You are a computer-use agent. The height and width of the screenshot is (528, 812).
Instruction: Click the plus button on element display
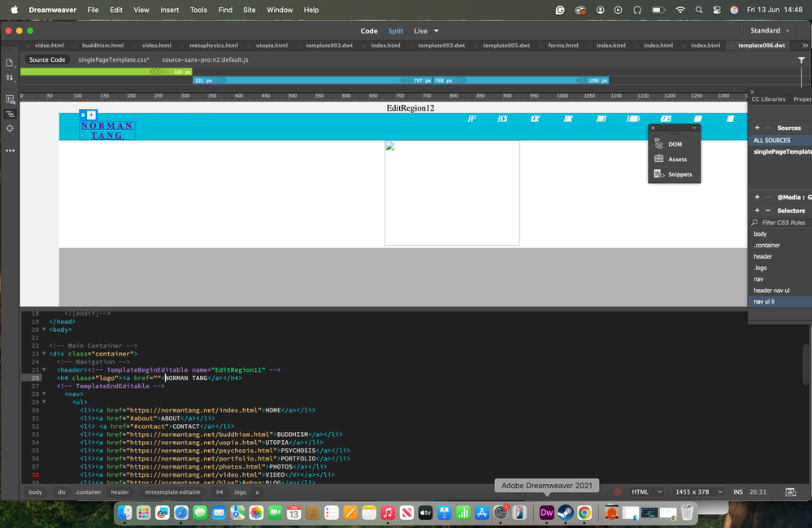91,115
